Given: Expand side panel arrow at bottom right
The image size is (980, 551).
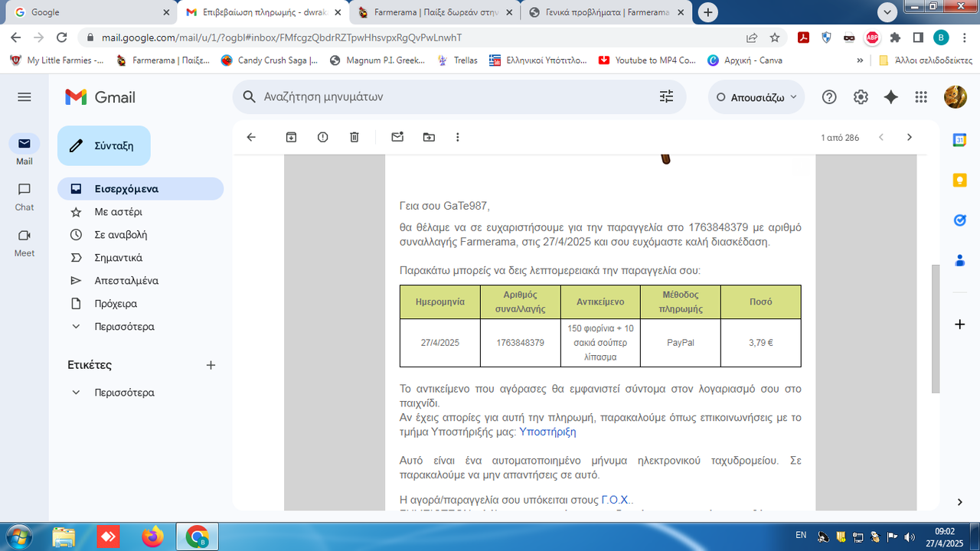Looking at the screenshot, I should point(959,502).
